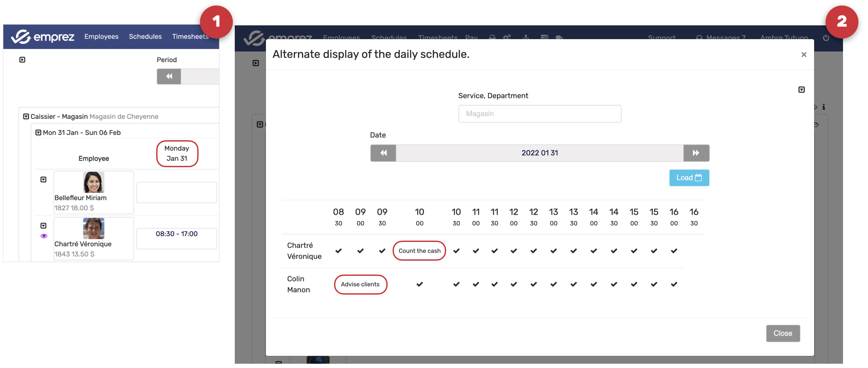Close the daily schedule dialog with X
This screenshot has height=368, width=868.
803,55
